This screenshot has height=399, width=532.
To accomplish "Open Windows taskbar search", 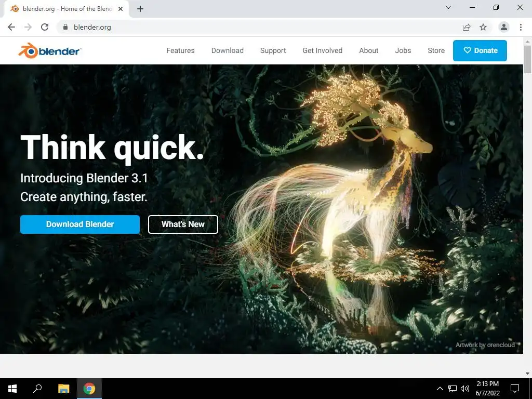I will click(x=37, y=389).
